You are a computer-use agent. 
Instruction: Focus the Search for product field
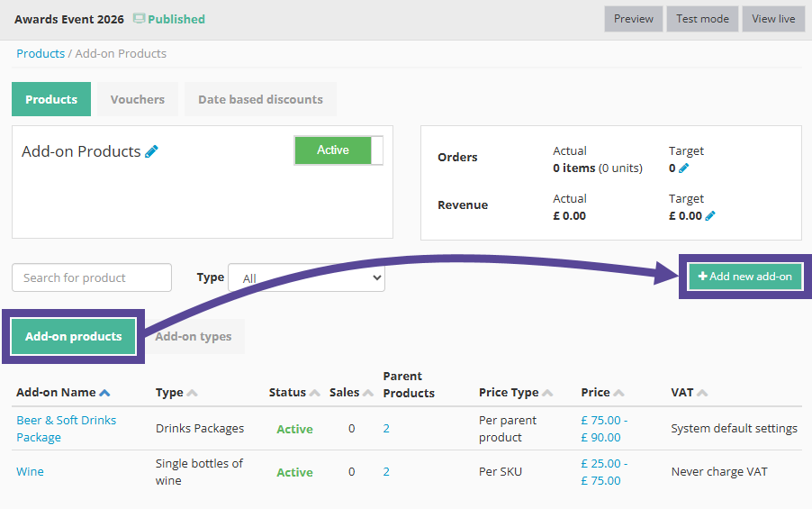(92, 277)
